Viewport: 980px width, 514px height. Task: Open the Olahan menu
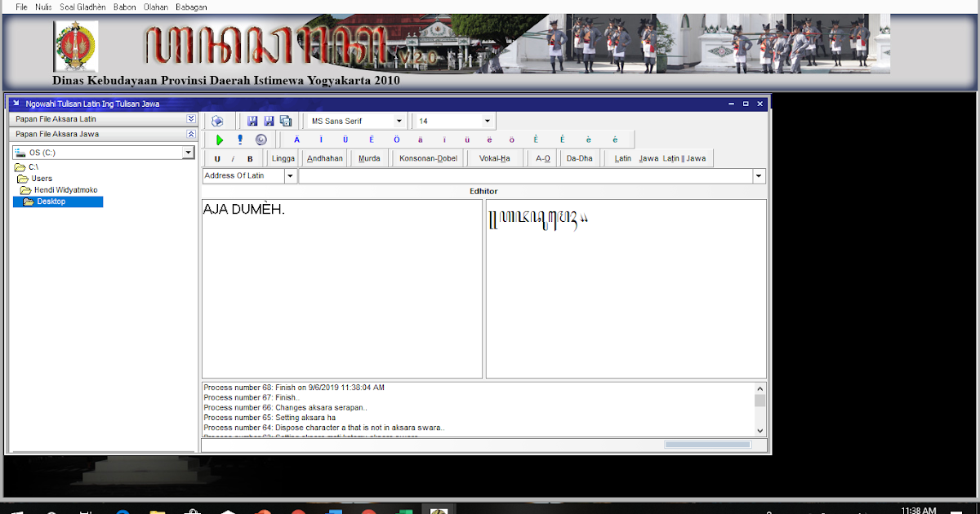[x=155, y=7]
